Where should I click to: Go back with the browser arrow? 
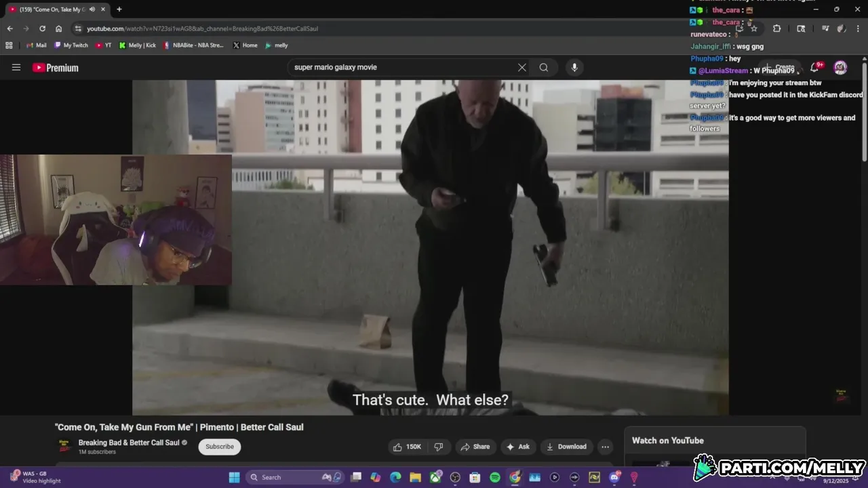9,28
